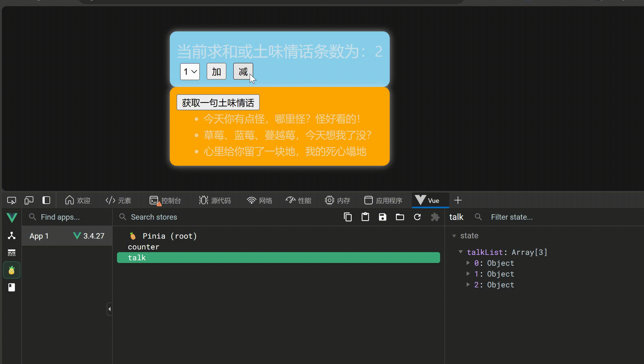The height and width of the screenshot is (364, 644).
Task: Click the plus icon to add a DevTools tab
Action: point(458,200)
